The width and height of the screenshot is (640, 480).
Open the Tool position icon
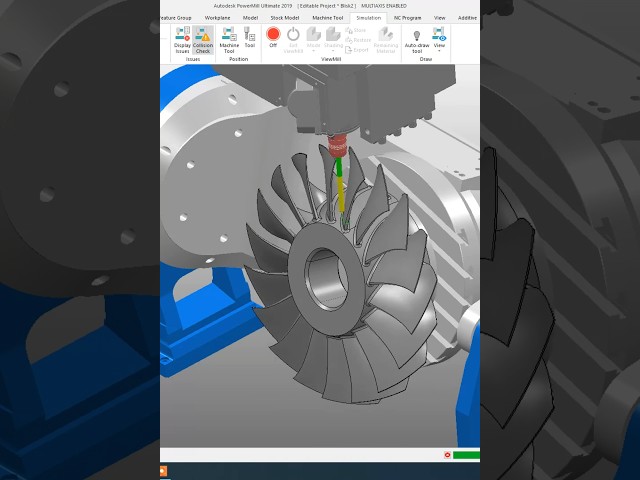[249, 38]
